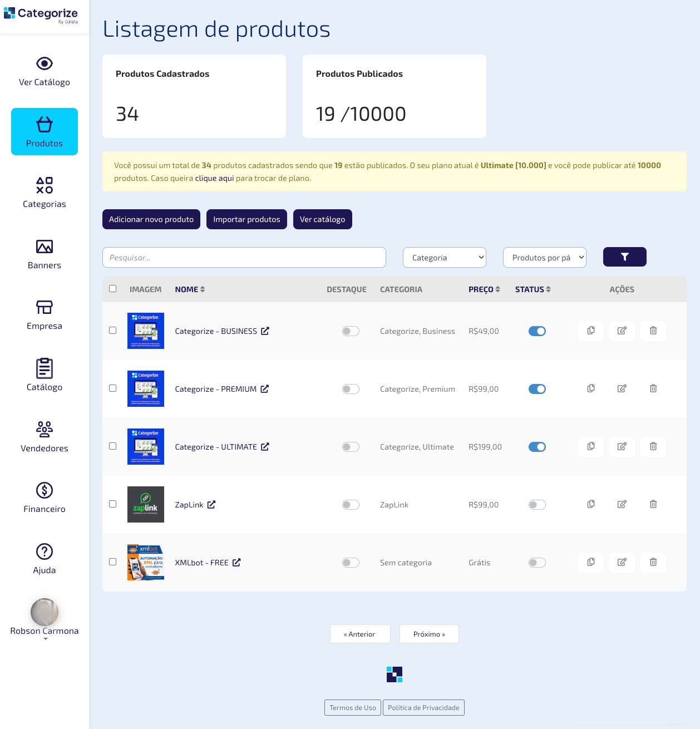Click Ver catálogo button
Screen dimensions: 700x729
pos(323,219)
